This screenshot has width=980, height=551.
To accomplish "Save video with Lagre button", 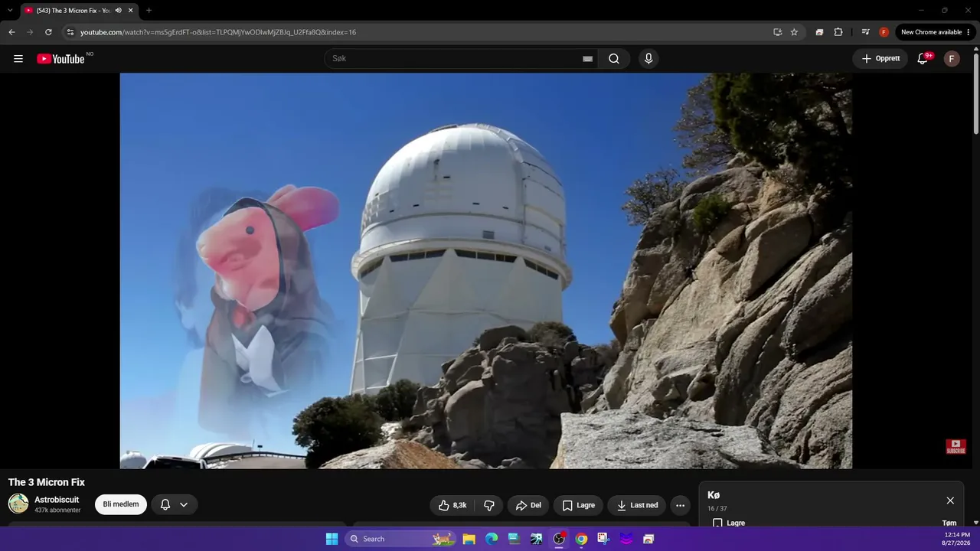I will (578, 505).
